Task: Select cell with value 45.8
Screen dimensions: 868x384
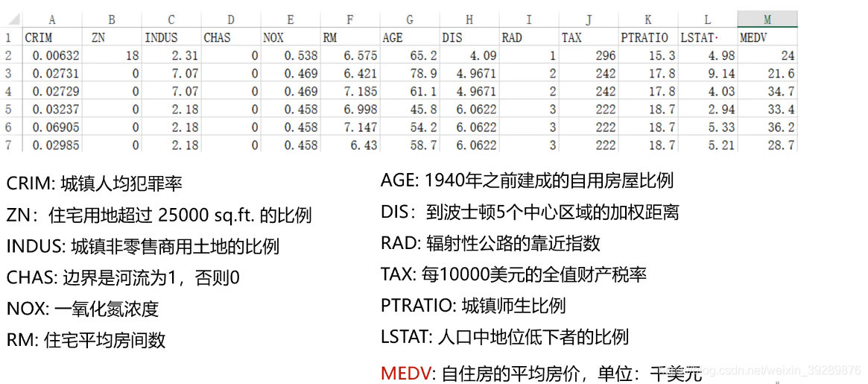Action: pyautogui.click(x=409, y=109)
